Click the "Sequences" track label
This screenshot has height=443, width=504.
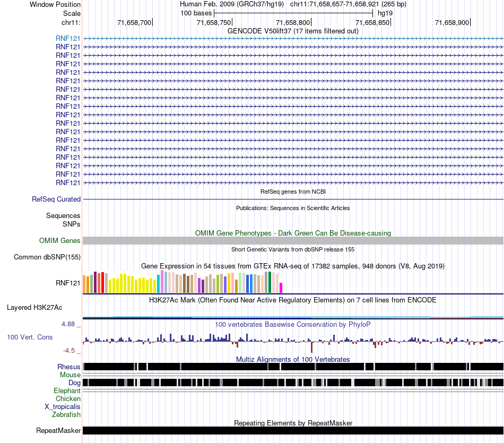(63, 216)
